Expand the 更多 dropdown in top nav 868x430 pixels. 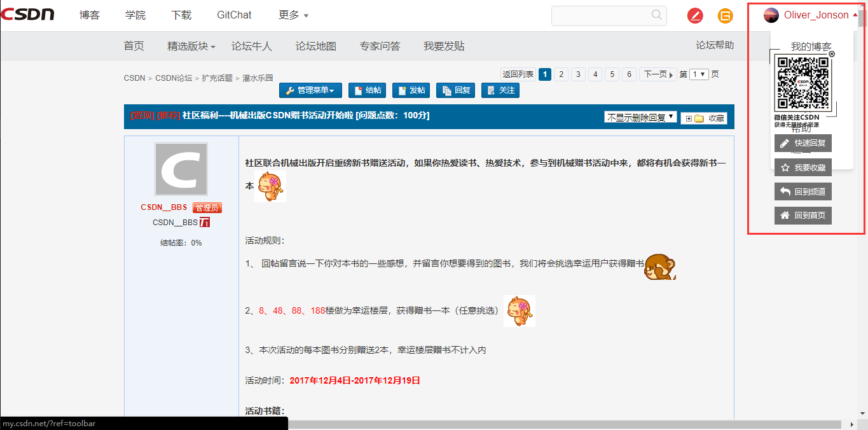(x=294, y=15)
